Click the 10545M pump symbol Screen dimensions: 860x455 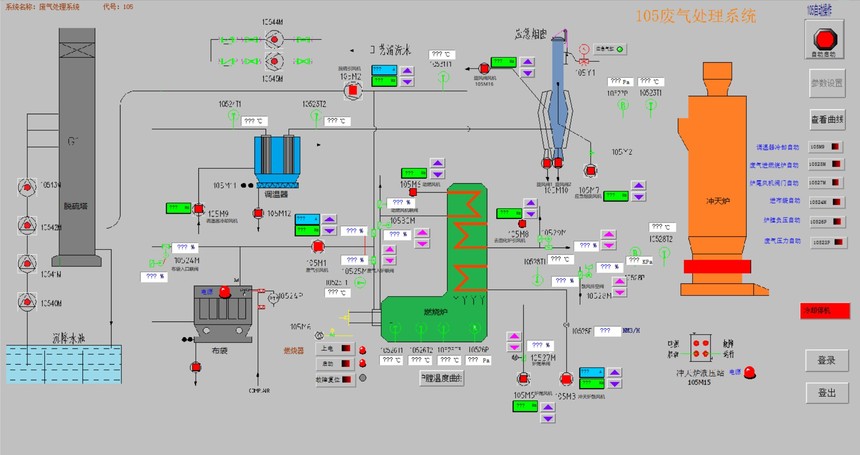tap(274, 62)
